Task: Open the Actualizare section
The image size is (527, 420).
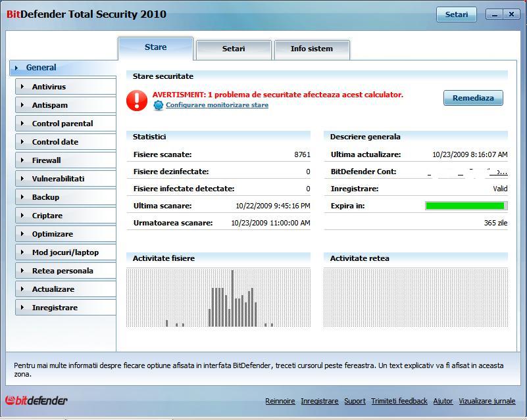Action: pos(66,289)
